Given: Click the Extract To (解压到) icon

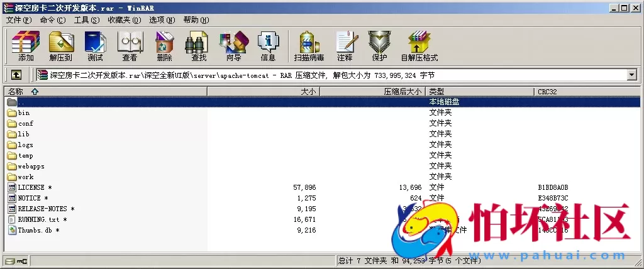Looking at the screenshot, I should point(61,46).
